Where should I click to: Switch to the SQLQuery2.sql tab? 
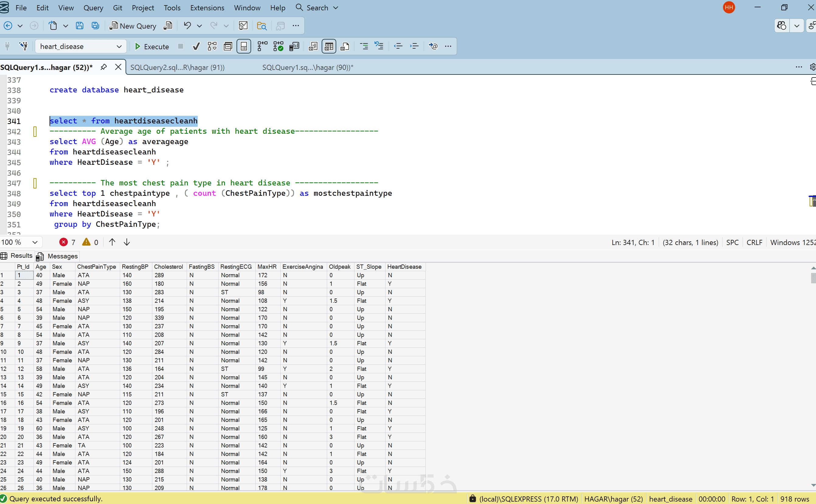point(177,67)
